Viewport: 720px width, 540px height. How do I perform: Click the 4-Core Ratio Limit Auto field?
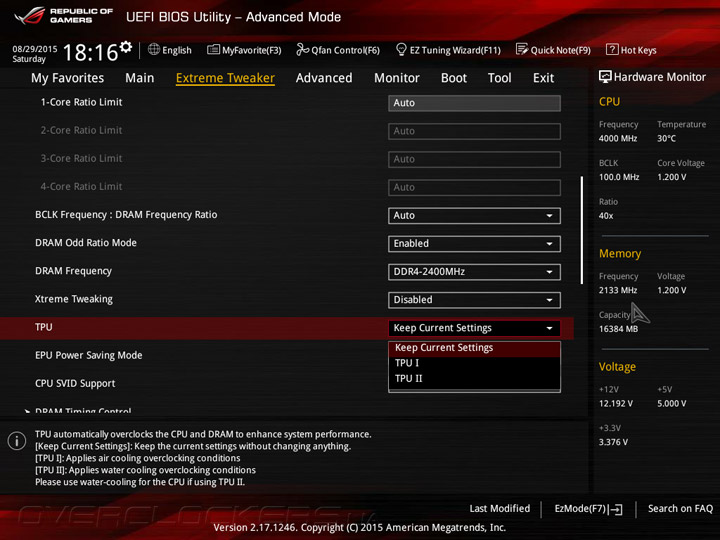pos(474,187)
